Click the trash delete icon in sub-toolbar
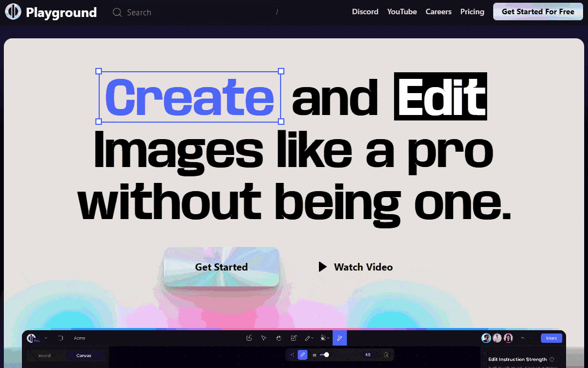Screen dimensions: 588x368 point(386,355)
